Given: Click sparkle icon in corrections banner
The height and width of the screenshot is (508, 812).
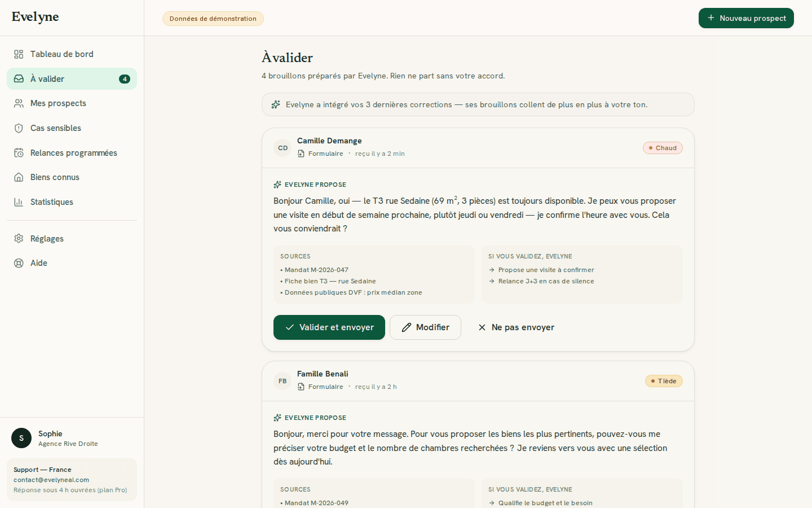Looking at the screenshot, I should (276, 104).
